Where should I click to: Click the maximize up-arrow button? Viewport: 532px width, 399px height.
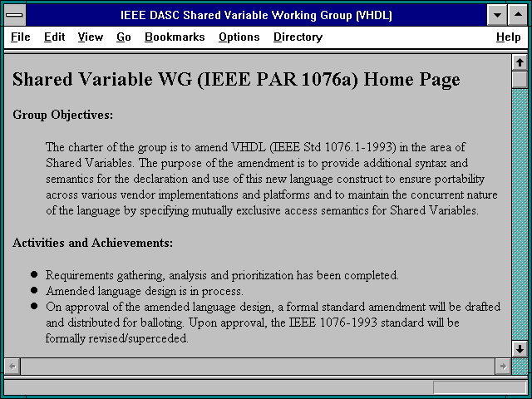518,15
